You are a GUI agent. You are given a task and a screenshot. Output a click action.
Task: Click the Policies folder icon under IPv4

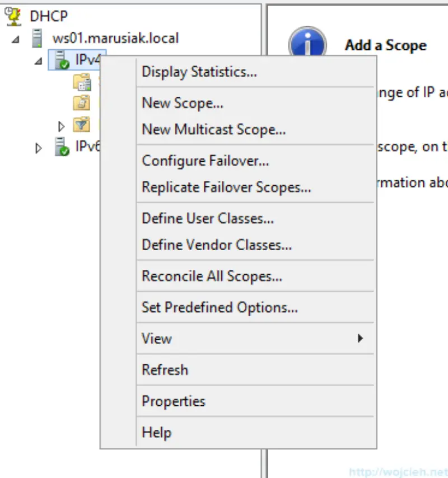click(81, 104)
